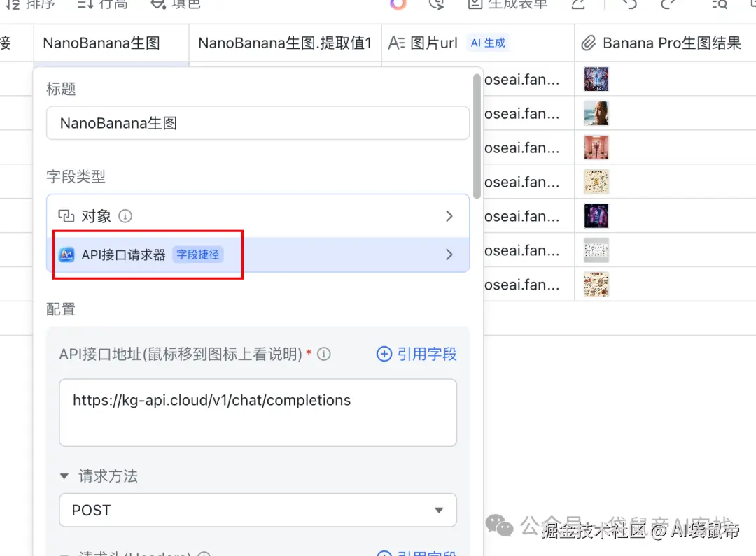Switch to the NanoBanana生图.提取值1 column header
Viewport: 756px width, 556px height.
coord(284,43)
